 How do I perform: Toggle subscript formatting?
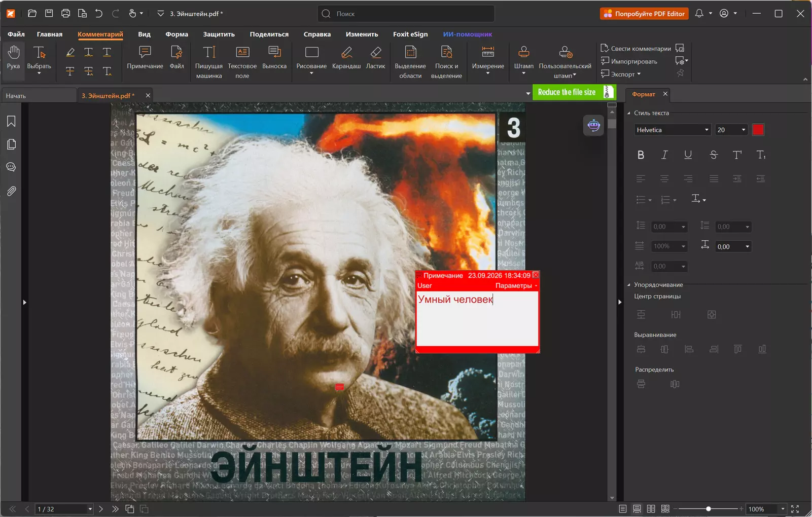pyautogui.click(x=761, y=155)
